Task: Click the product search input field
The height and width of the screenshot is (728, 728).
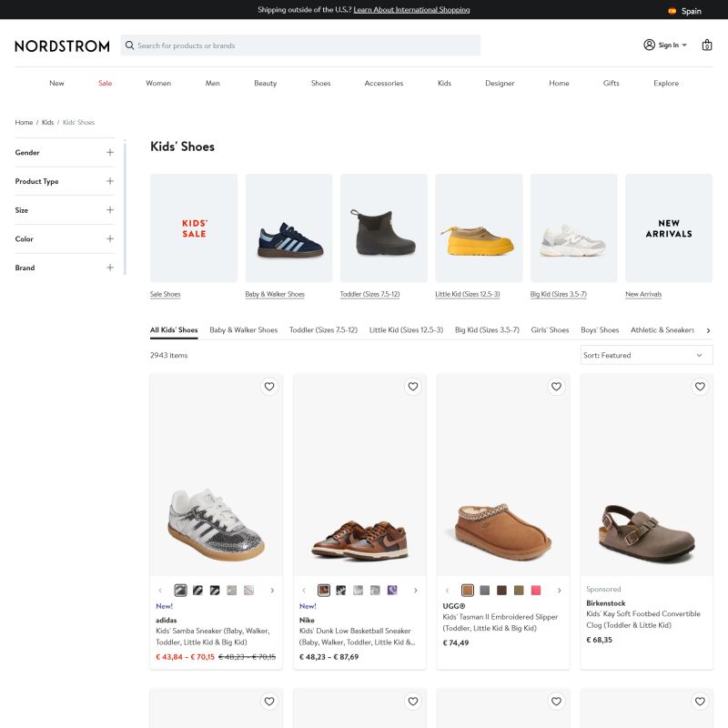Action: coord(300,45)
